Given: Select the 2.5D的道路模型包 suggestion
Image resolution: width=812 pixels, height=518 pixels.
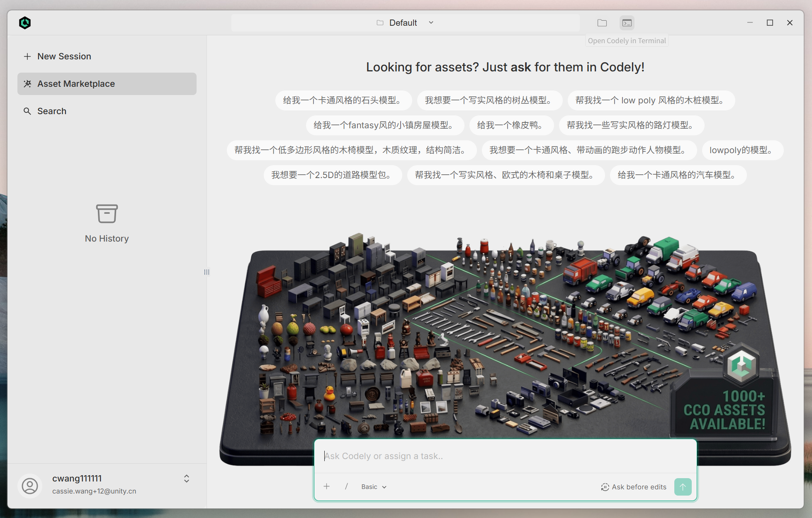Looking at the screenshot, I should point(333,175).
